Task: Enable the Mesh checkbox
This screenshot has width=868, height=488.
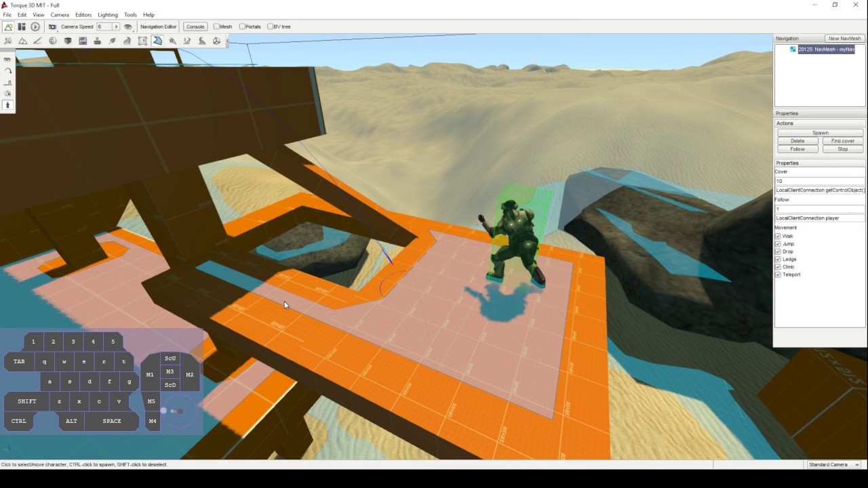Action: pyautogui.click(x=216, y=26)
